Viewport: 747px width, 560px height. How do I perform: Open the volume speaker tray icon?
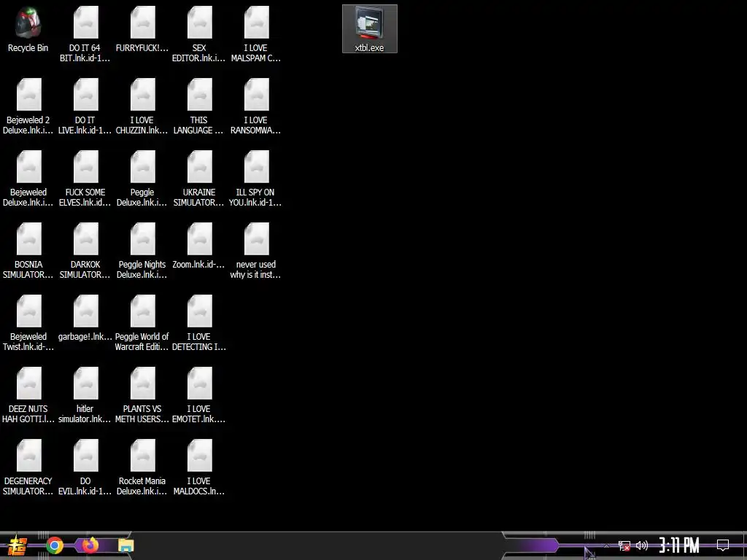coord(642,545)
